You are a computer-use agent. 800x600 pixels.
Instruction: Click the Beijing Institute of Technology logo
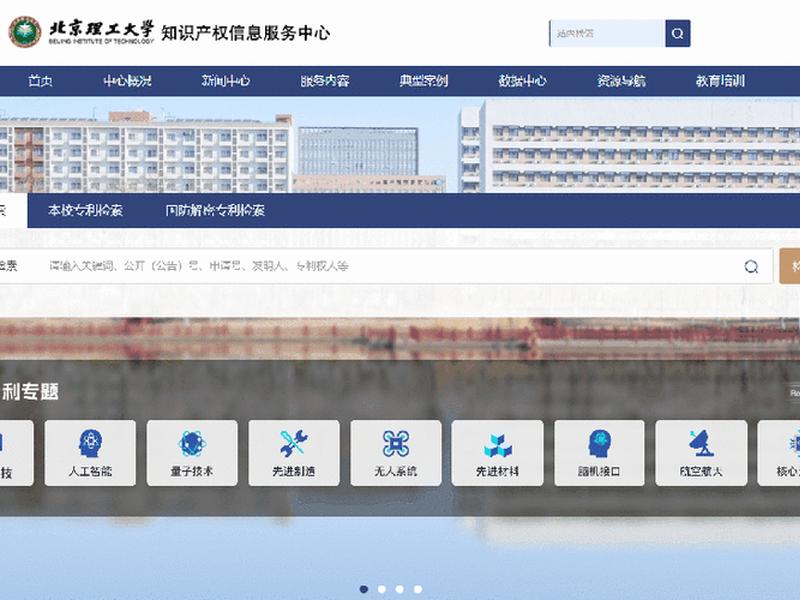(x=81, y=32)
